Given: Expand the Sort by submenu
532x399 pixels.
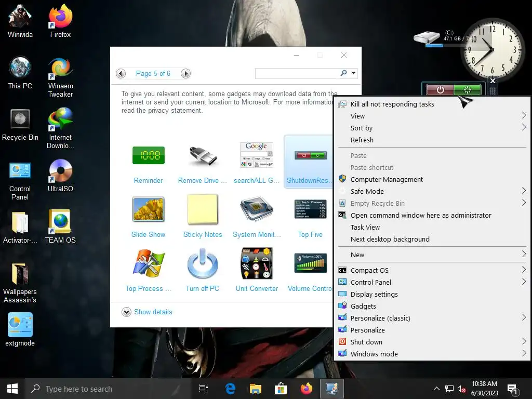Looking at the screenshot, I should click(432, 128).
